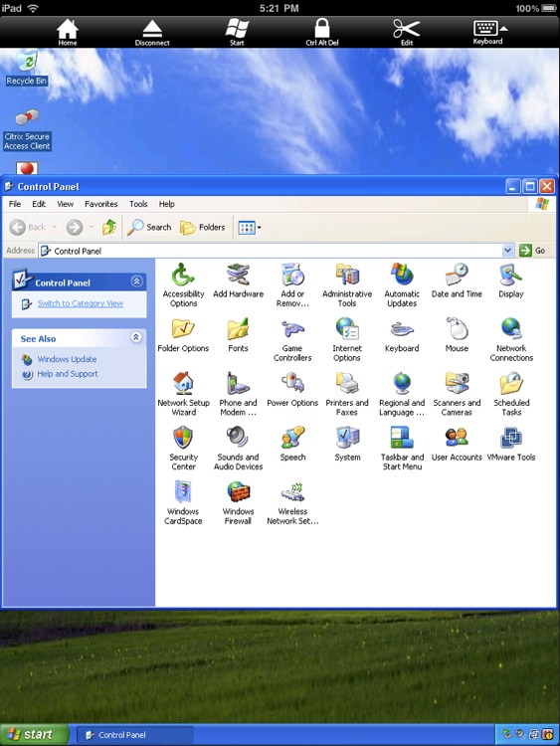Image resolution: width=560 pixels, height=746 pixels.
Task: Click the Go button beside address bar
Action: (532, 251)
